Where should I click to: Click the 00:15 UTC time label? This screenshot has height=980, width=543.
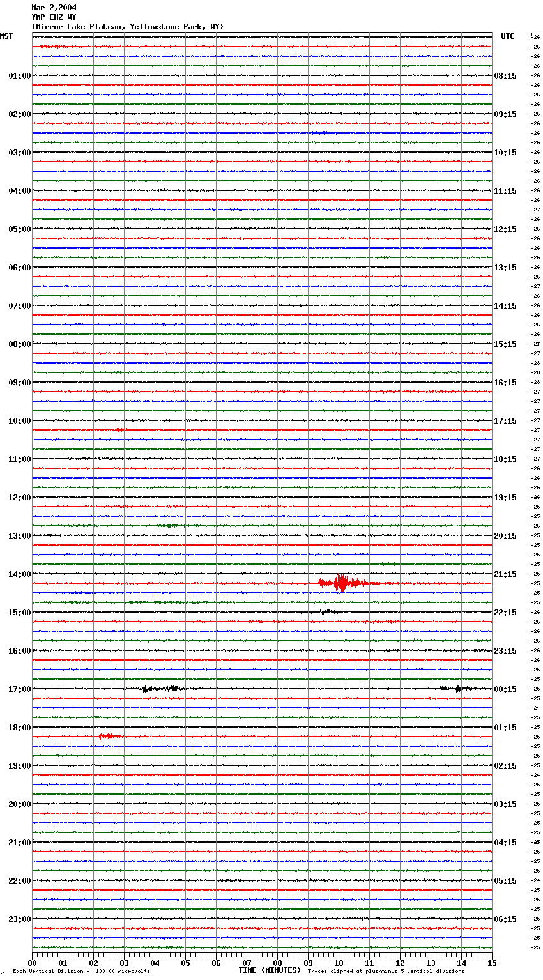tap(505, 689)
